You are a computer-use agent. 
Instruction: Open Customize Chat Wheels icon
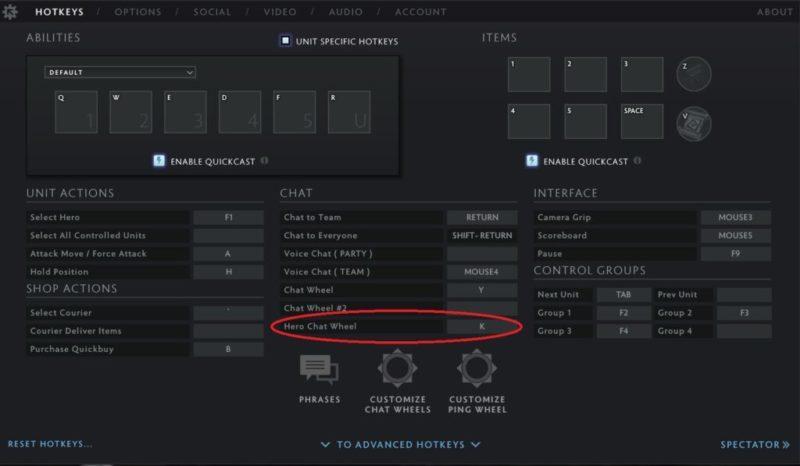tap(397, 368)
